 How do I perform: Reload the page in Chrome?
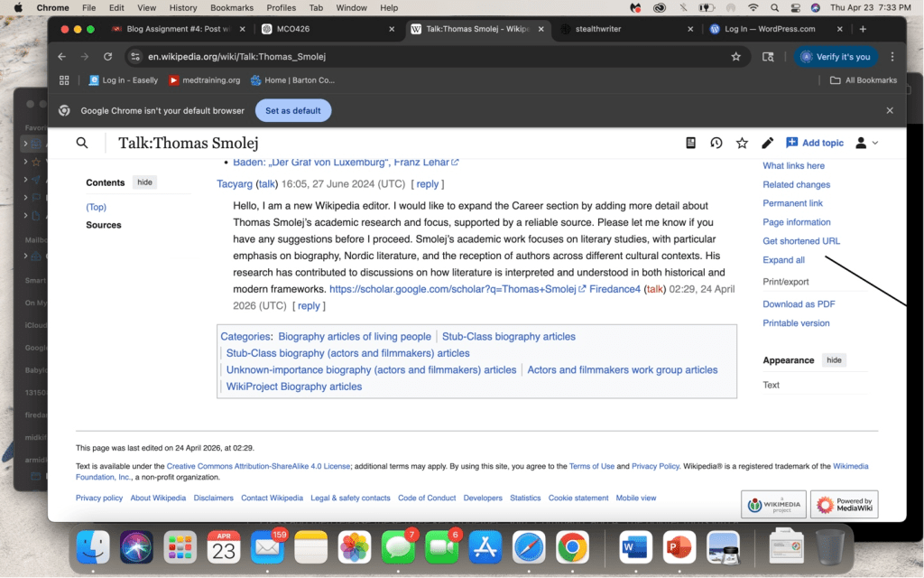click(106, 56)
